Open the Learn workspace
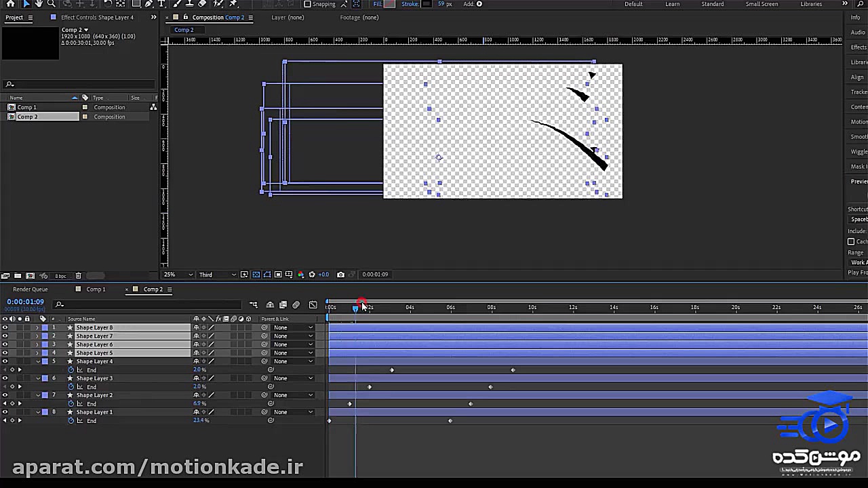Viewport: 868px width, 488px height. pyautogui.click(x=672, y=4)
